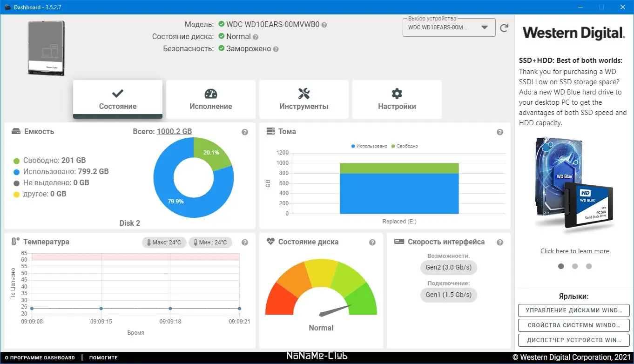
Task: Click the Свободно: 201 GB legend entry
Action: pyautogui.click(x=49, y=161)
